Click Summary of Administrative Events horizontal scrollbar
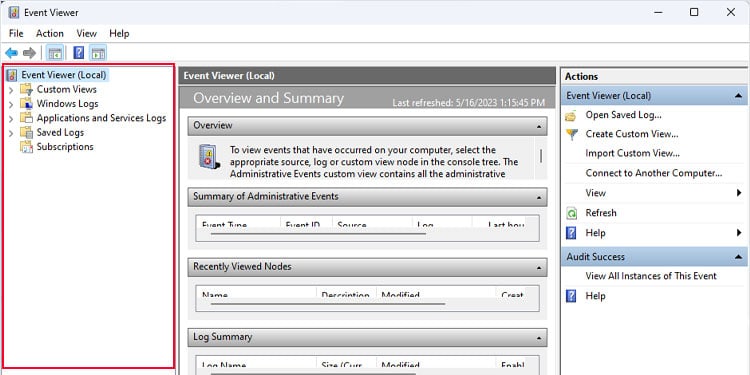The height and width of the screenshot is (375, 750). 318,234
